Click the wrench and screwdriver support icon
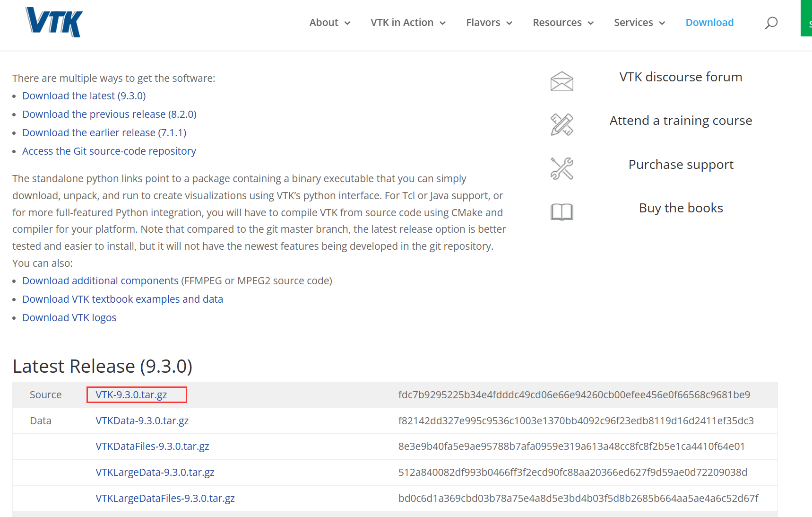Screen dimensions: 812x517 (x=561, y=168)
